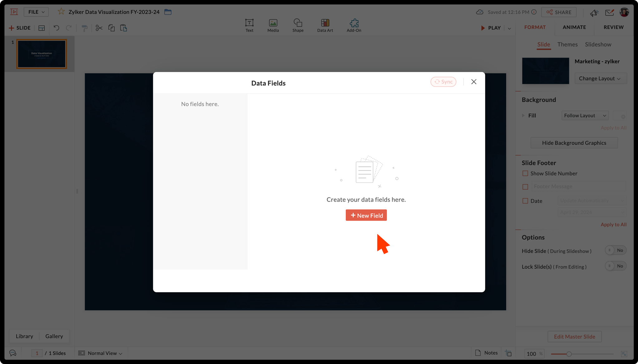The image size is (638, 364).
Task: Open the Themes tab
Action: [567, 44]
